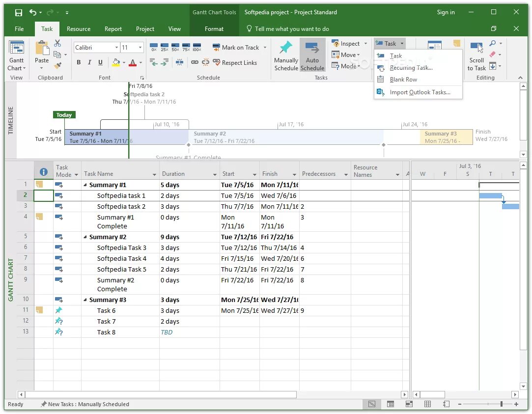
Task: Open the font size 11 dropdown
Action: click(140, 48)
